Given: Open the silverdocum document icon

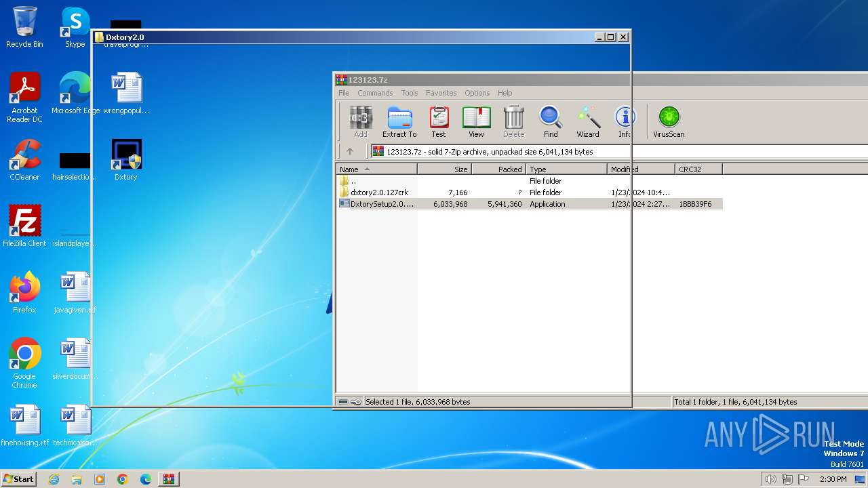Looking at the screenshot, I should click(75, 359).
